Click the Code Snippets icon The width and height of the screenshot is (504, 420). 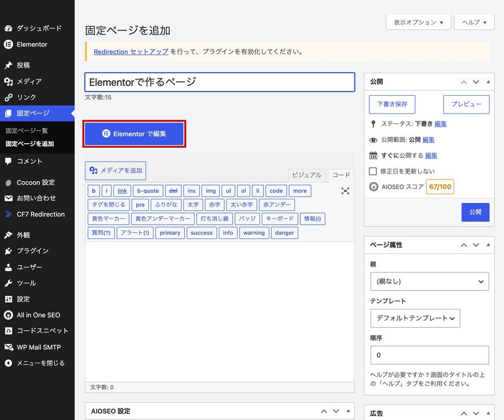(9, 331)
